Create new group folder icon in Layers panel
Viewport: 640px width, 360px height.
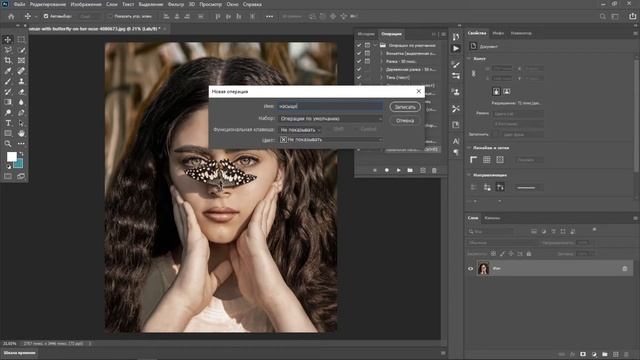tap(605, 354)
